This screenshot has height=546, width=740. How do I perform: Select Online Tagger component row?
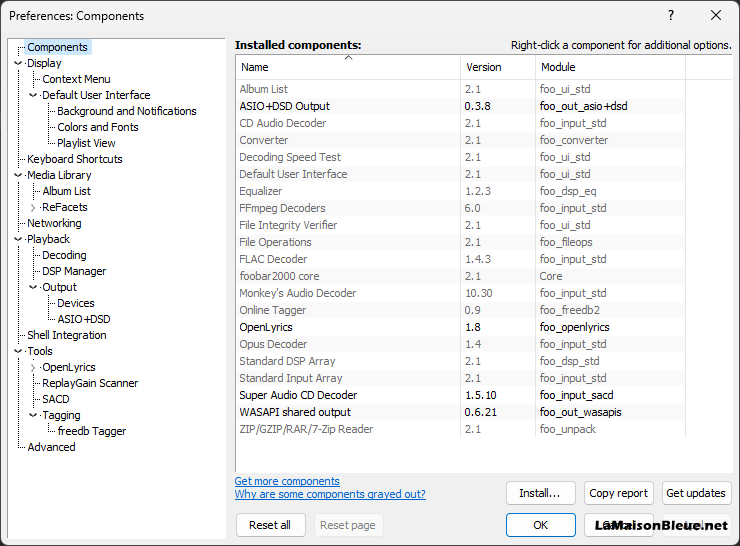pos(461,310)
